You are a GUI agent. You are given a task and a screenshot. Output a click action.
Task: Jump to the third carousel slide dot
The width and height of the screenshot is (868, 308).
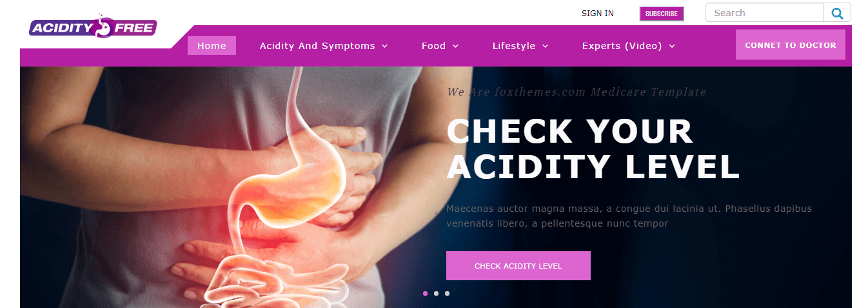447,293
